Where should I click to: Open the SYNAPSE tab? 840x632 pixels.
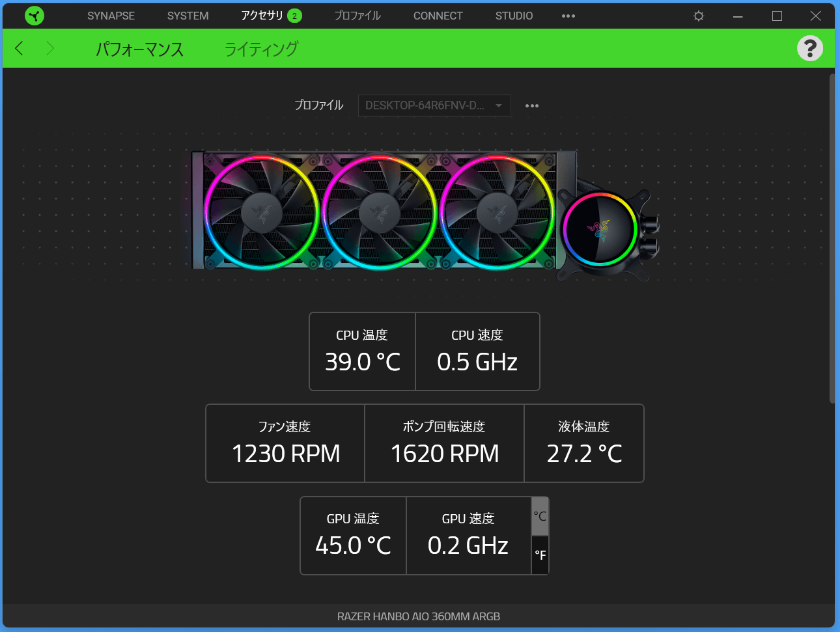pos(111,16)
